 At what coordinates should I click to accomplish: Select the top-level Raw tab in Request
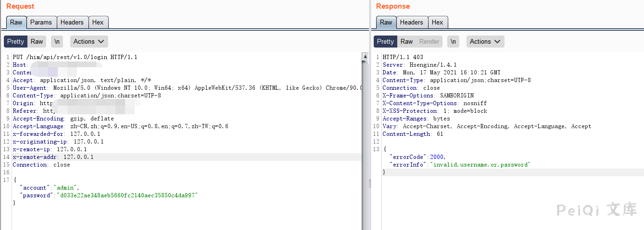pyautogui.click(x=16, y=23)
